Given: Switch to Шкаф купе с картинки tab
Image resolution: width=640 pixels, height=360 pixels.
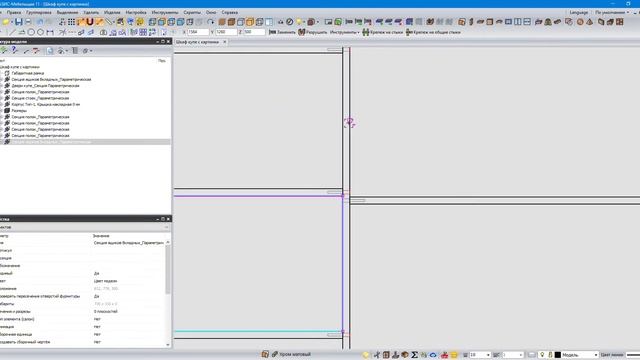Looking at the screenshot, I should point(198,42).
